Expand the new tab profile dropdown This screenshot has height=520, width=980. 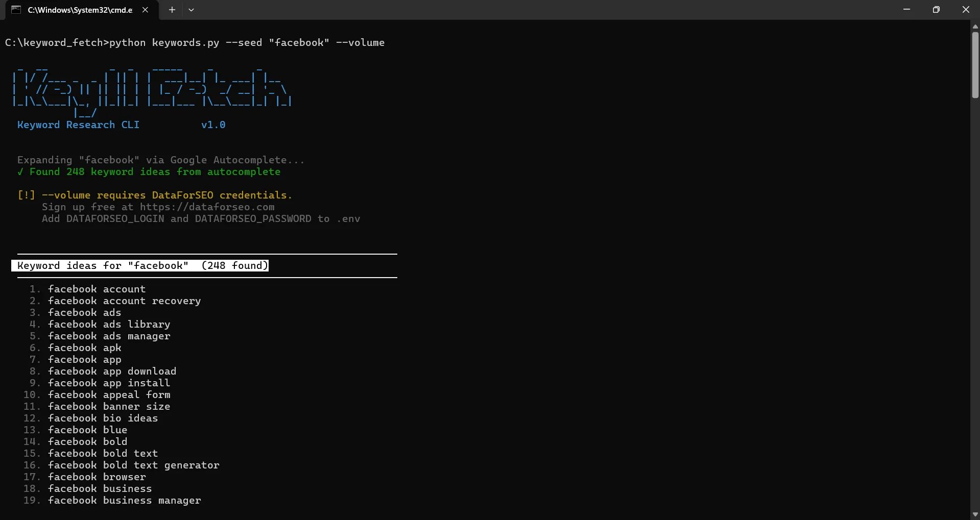pyautogui.click(x=191, y=10)
